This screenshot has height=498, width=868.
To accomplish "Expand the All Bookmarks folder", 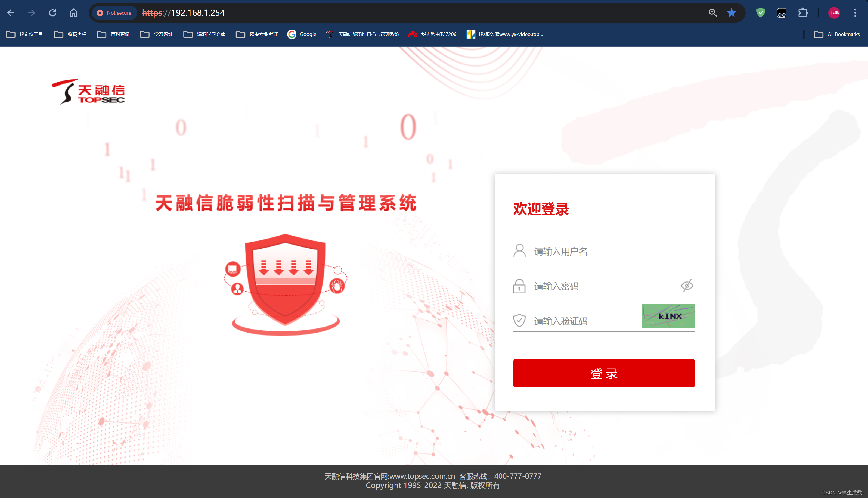I will point(837,34).
